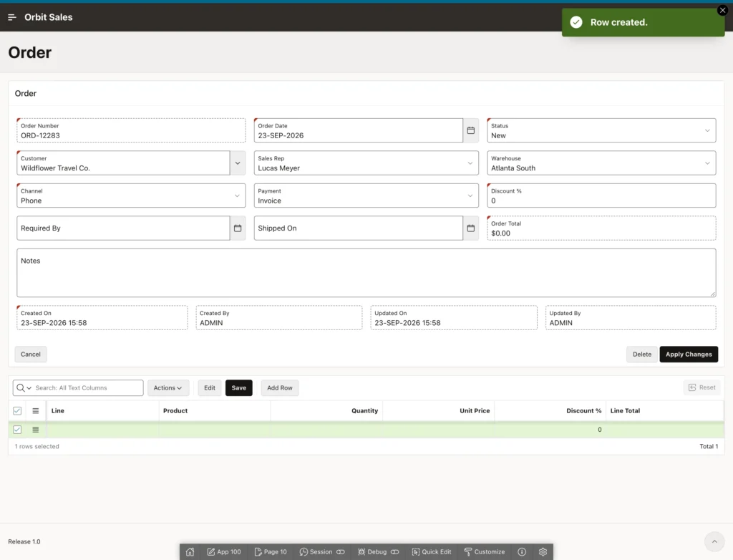Click the Delete button
The width and height of the screenshot is (733, 560).
pyautogui.click(x=642, y=354)
